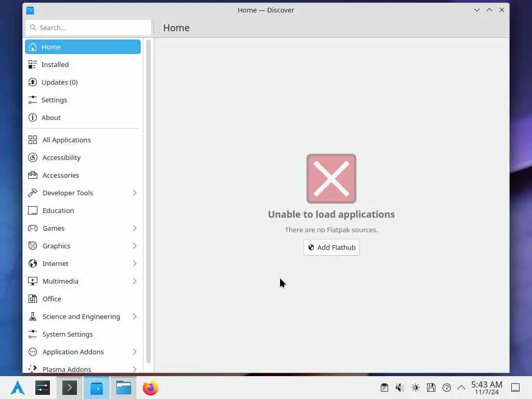532x399 pixels.
Task: Expand the Games subcategories chevron
Action: (135, 228)
